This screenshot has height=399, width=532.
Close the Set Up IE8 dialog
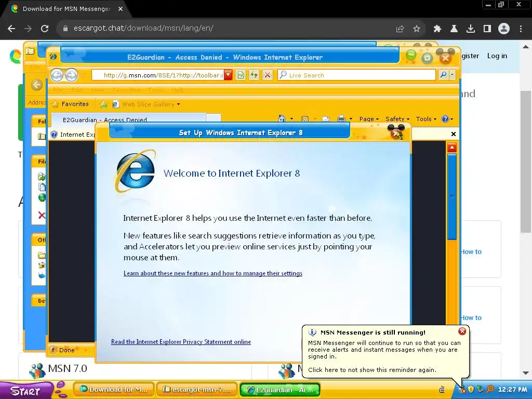(396, 132)
